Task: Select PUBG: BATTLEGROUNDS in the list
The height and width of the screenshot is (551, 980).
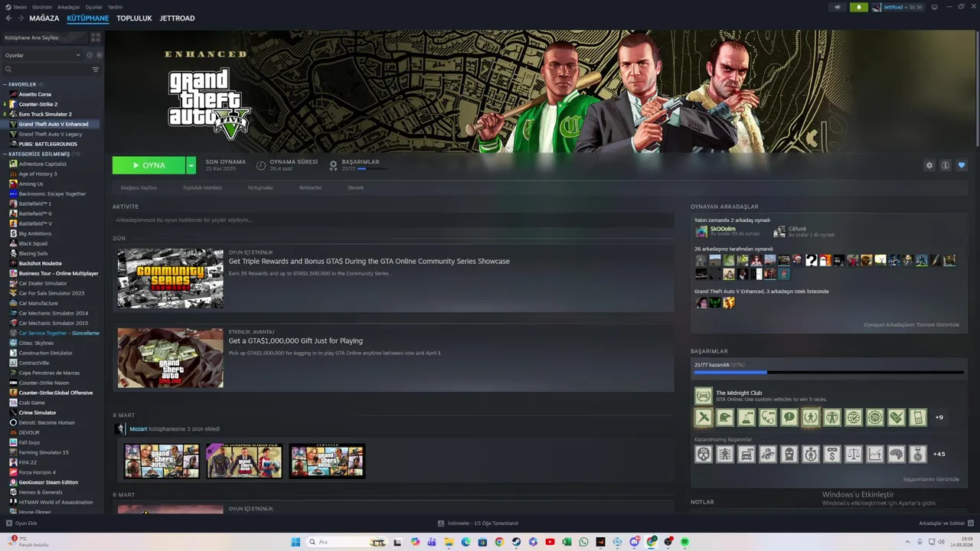Action: (47, 144)
